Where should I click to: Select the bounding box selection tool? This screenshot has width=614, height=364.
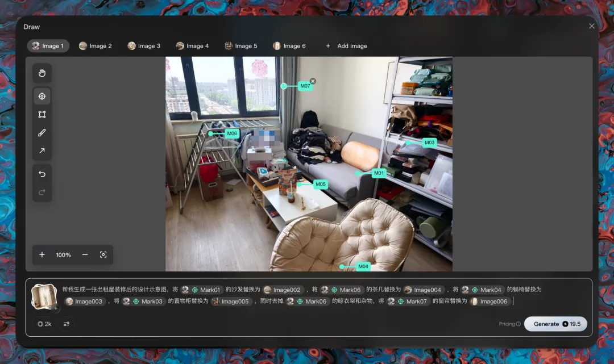(42, 115)
